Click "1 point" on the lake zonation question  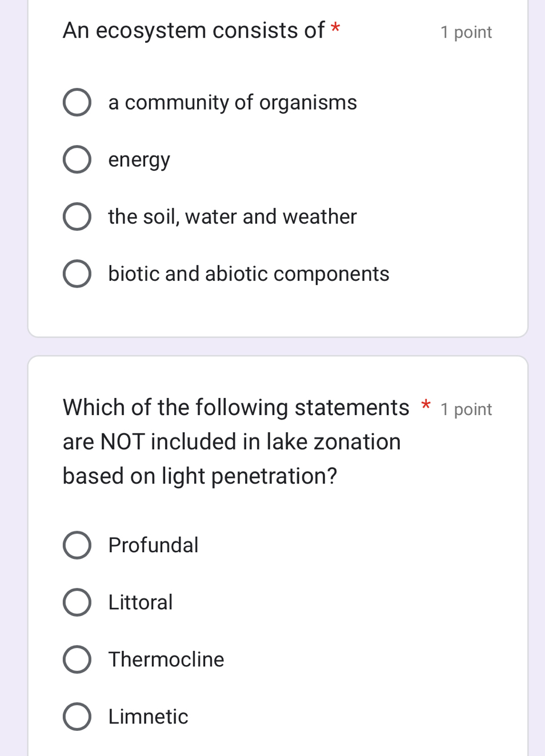pyautogui.click(x=466, y=409)
